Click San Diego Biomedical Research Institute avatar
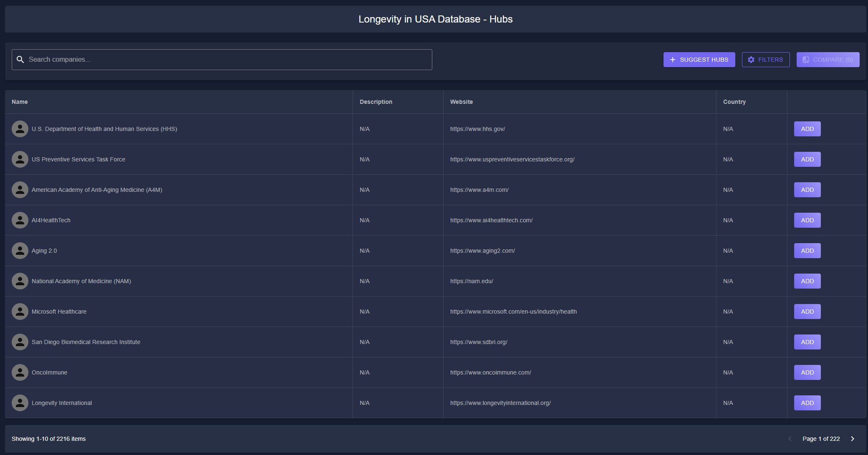Screen dimensions: 868x455 point(20,342)
